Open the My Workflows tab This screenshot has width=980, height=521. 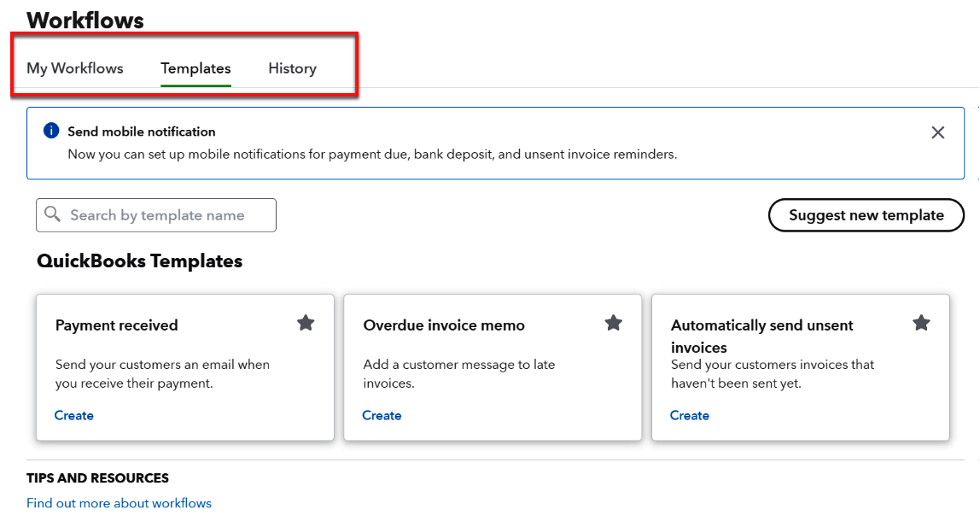click(75, 68)
